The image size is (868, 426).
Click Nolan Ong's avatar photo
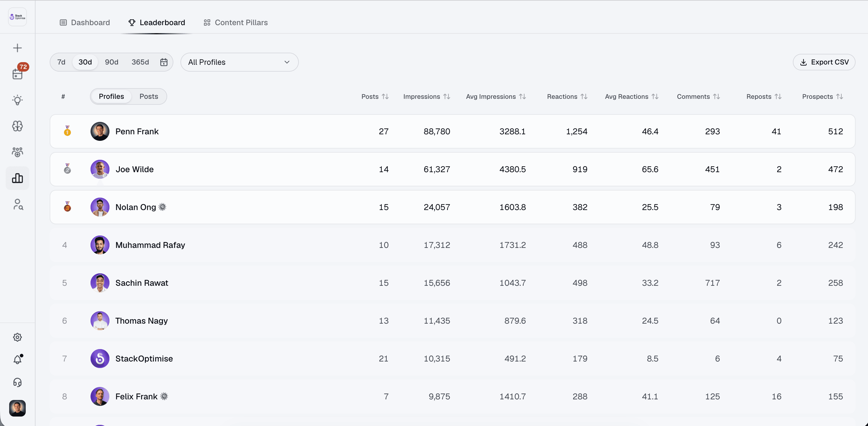100,207
